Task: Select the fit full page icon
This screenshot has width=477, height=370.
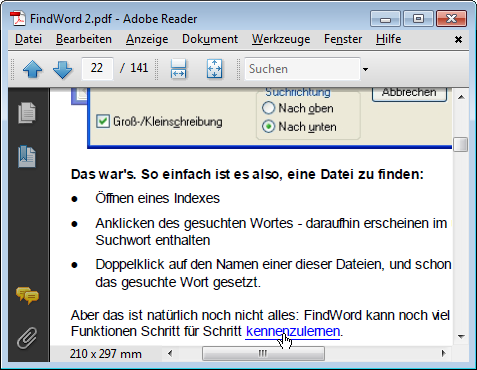Action: click(x=214, y=69)
